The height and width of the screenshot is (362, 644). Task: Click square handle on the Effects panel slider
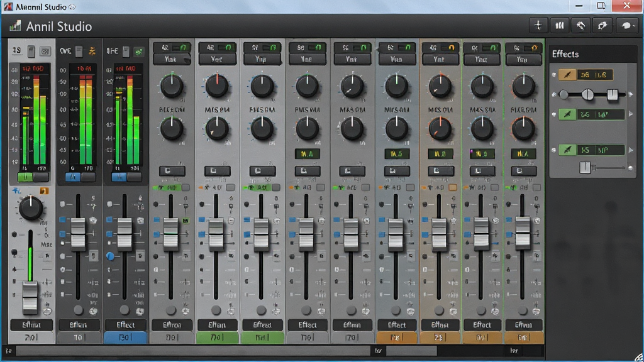[x=612, y=95]
